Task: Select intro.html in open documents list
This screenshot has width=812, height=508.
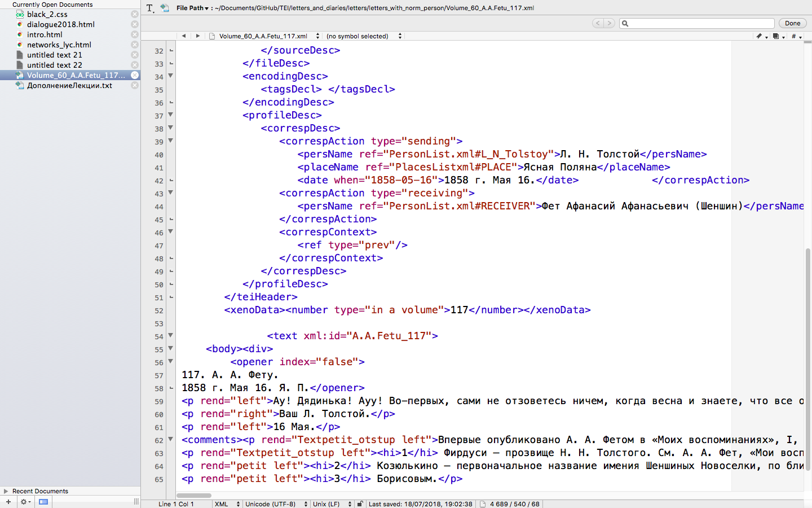Action: pyautogui.click(x=45, y=34)
